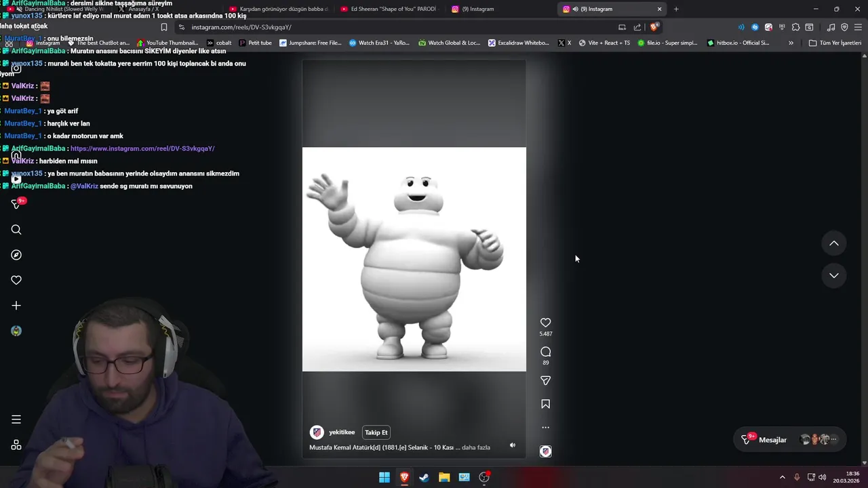This screenshot has height=488, width=868.
Task: Open Jumpshare Free File bookmark
Action: (x=311, y=43)
